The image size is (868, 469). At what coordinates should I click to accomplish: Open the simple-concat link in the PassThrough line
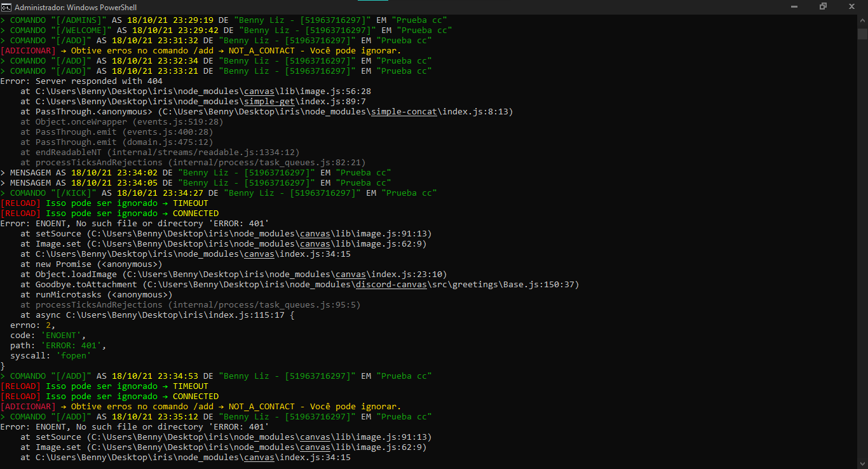[x=404, y=111]
